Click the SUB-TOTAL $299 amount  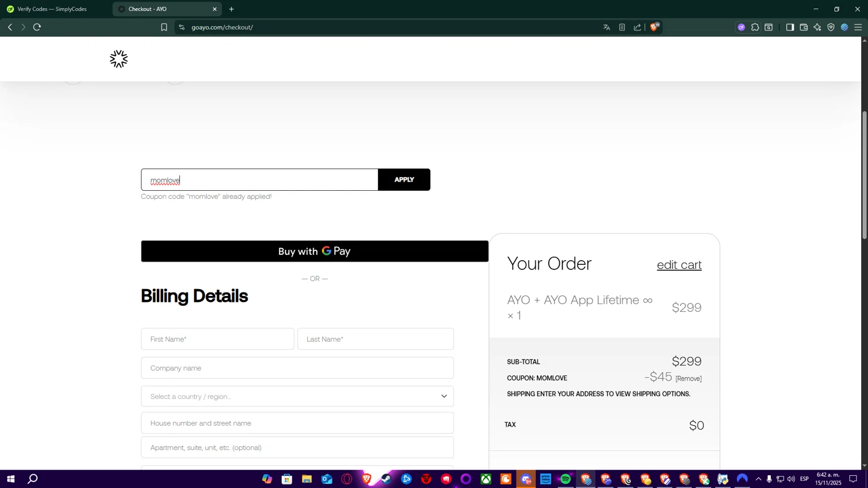point(687,361)
